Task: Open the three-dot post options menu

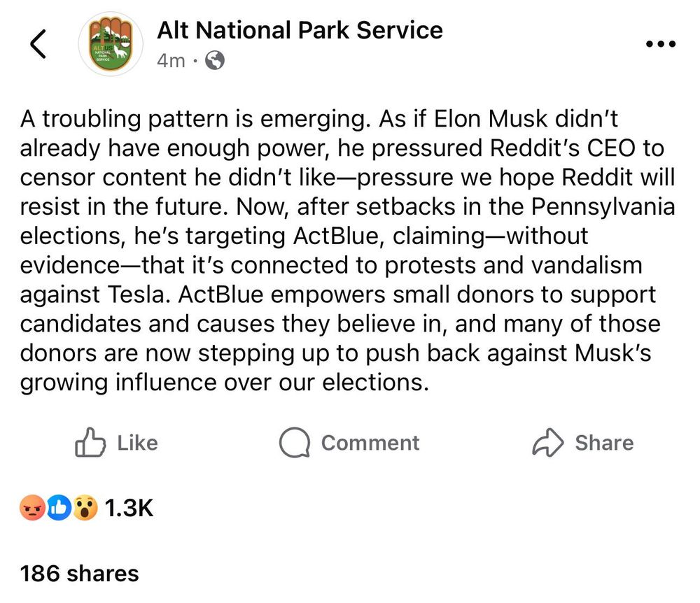Action: [x=659, y=44]
